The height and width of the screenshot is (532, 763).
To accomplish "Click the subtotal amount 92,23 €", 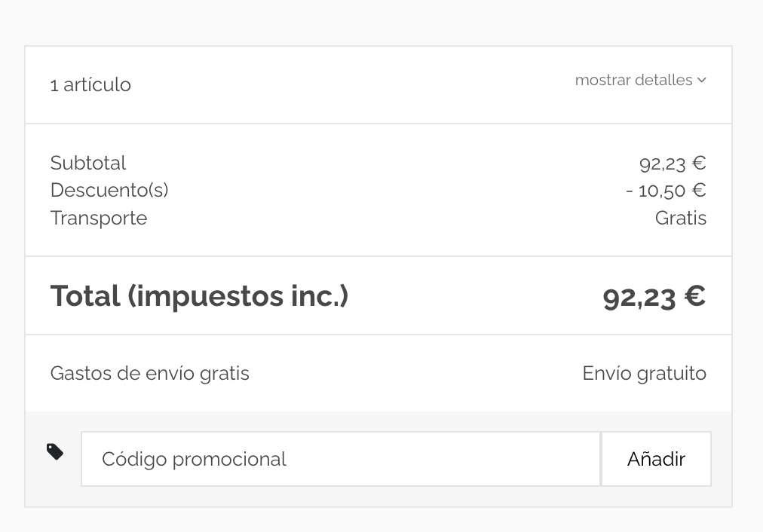I will [x=673, y=163].
